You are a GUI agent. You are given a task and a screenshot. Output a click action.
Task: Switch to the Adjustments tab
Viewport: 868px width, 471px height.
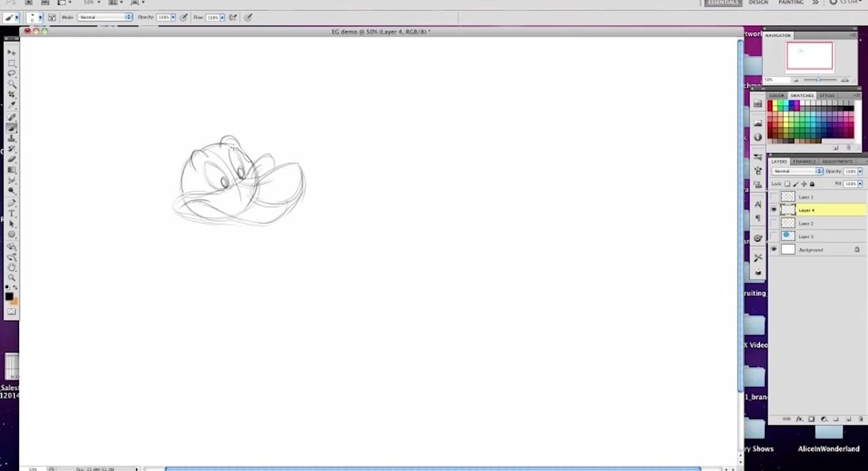click(837, 162)
